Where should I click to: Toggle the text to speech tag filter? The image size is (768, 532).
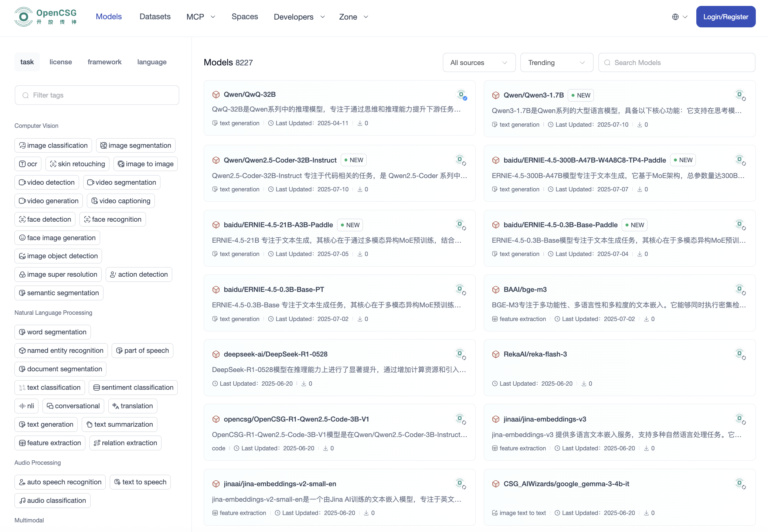click(140, 482)
